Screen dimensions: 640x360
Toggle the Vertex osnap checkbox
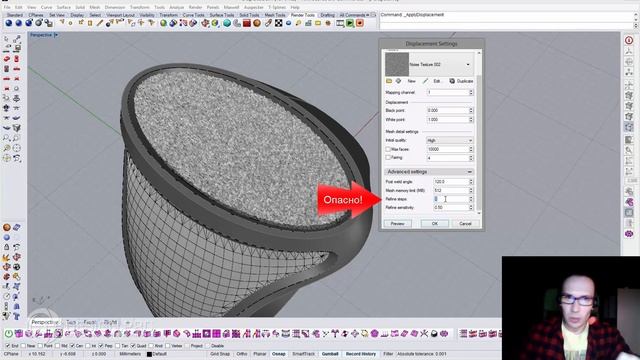[169, 346]
